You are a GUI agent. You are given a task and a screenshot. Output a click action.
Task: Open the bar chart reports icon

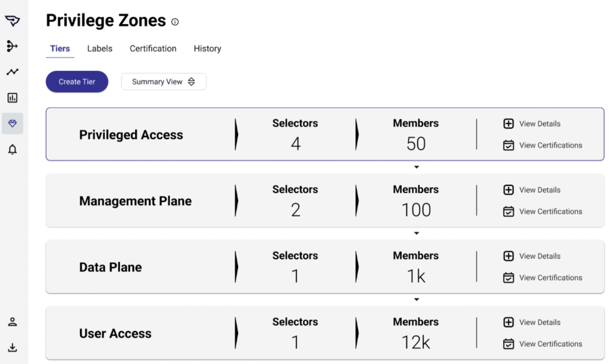click(12, 98)
